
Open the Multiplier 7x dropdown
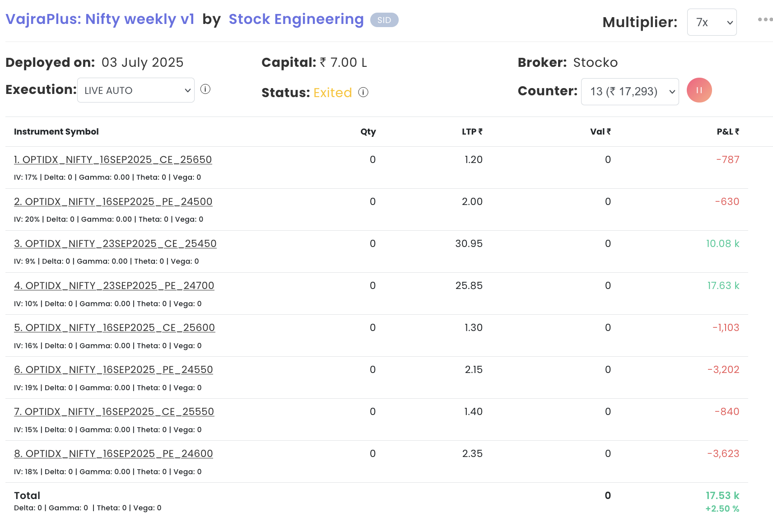(712, 22)
